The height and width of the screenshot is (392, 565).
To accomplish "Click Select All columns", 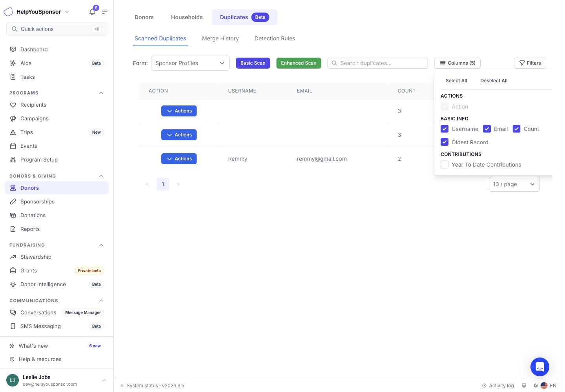I will click(456, 81).
